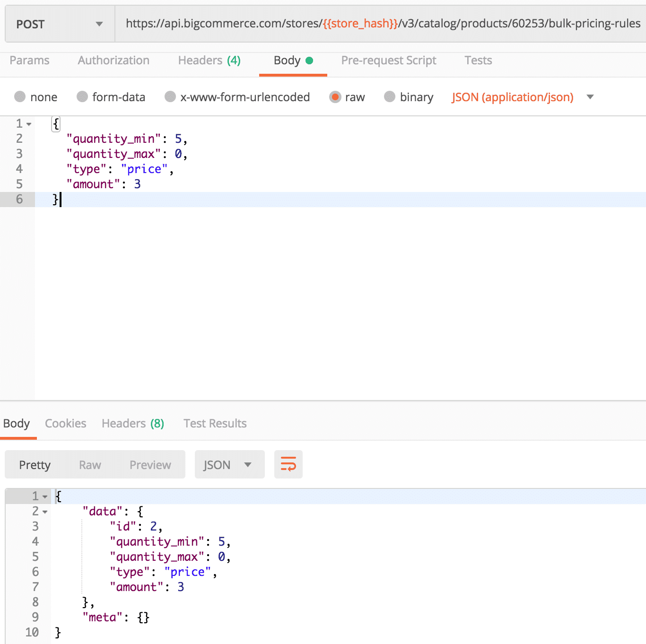Switch to Preview response view
This screenshot has width=646, height=644.
click(150, 465)
